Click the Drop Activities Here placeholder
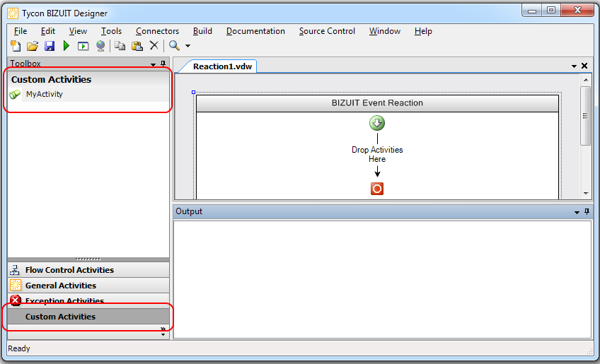The height and width of the screenshot is (364, 600). click(x=377, y=155)
